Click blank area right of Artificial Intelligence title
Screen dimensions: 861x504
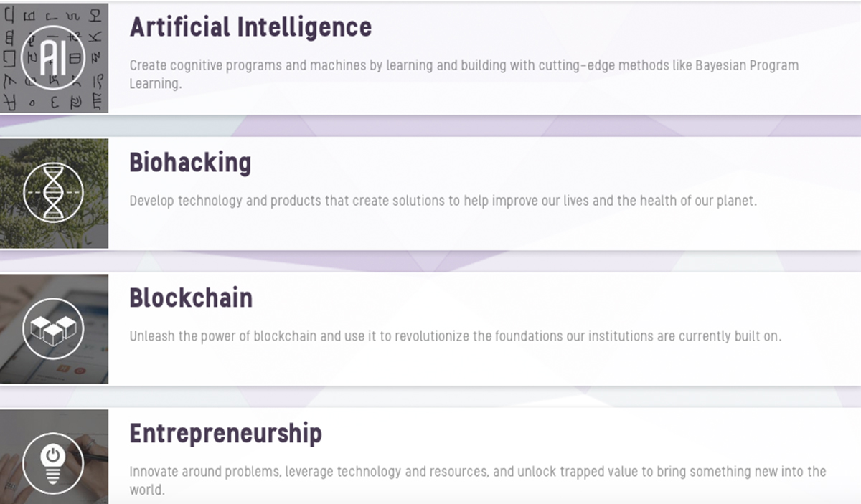click(x=610, y=27)
